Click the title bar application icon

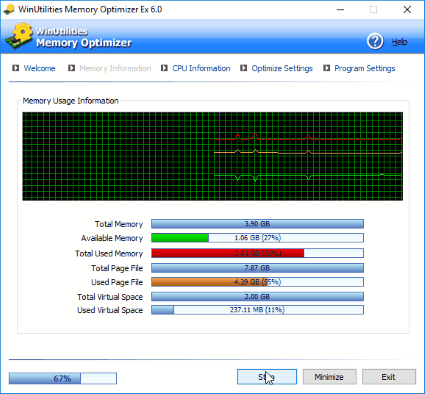tap(9, 9)
